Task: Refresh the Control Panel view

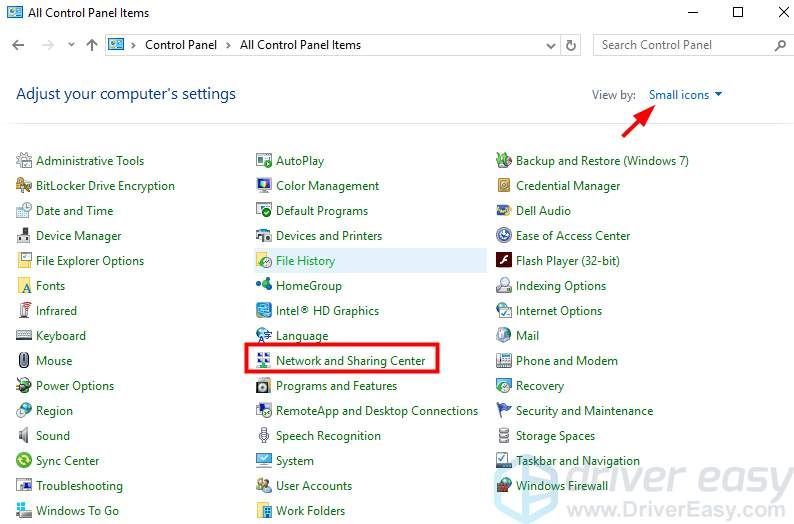Action: click(571, 46)
